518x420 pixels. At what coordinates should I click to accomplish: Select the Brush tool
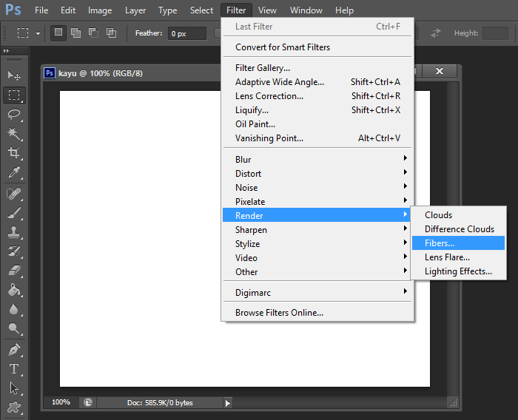pyautogui.click(x=14, y=213)
